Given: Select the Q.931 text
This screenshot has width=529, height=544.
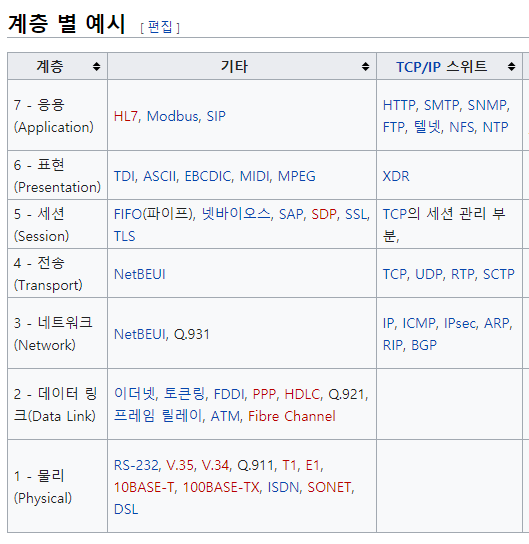Looking at the screenshot, I should pos(192,334).
